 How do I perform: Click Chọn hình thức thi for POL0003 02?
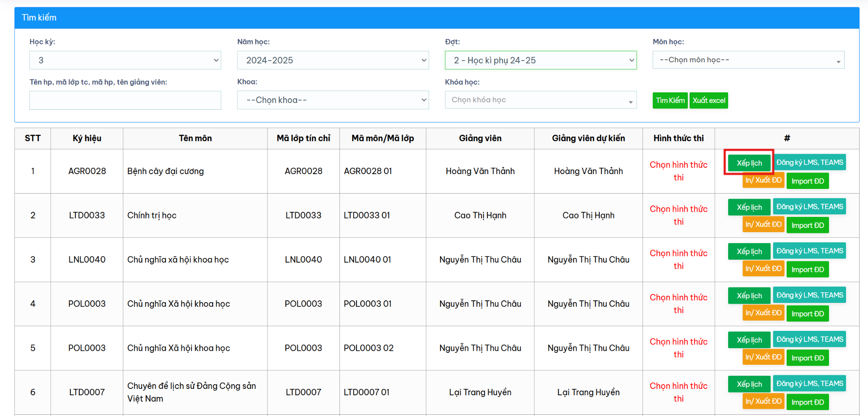coord(679,348)
